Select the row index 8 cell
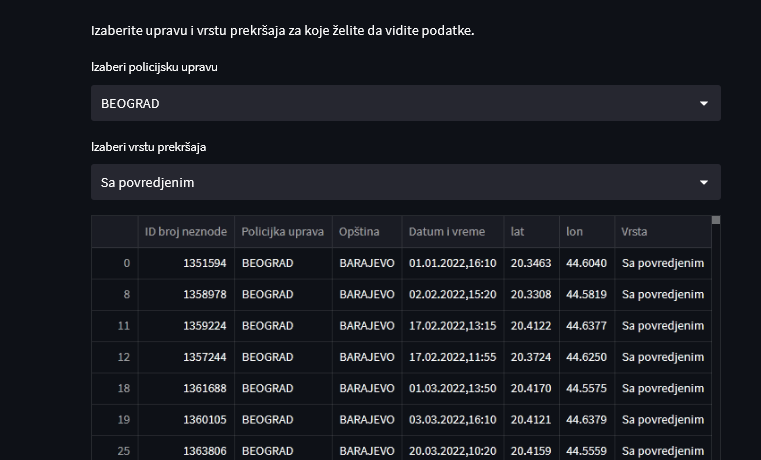The image size is (761, 460). (115, 294)
